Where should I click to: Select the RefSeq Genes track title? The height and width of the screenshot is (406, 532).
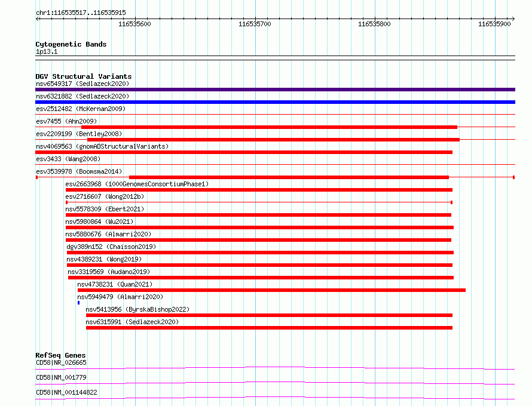point(60,355)
